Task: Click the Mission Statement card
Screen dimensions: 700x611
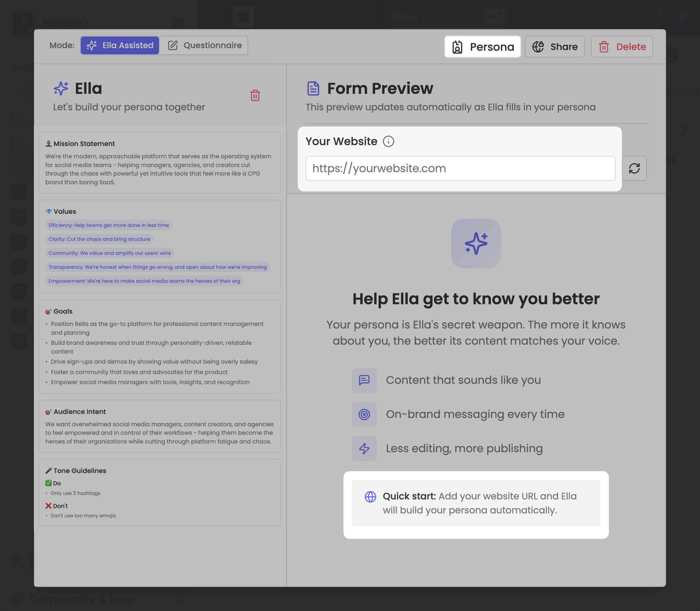Action: 159,163
